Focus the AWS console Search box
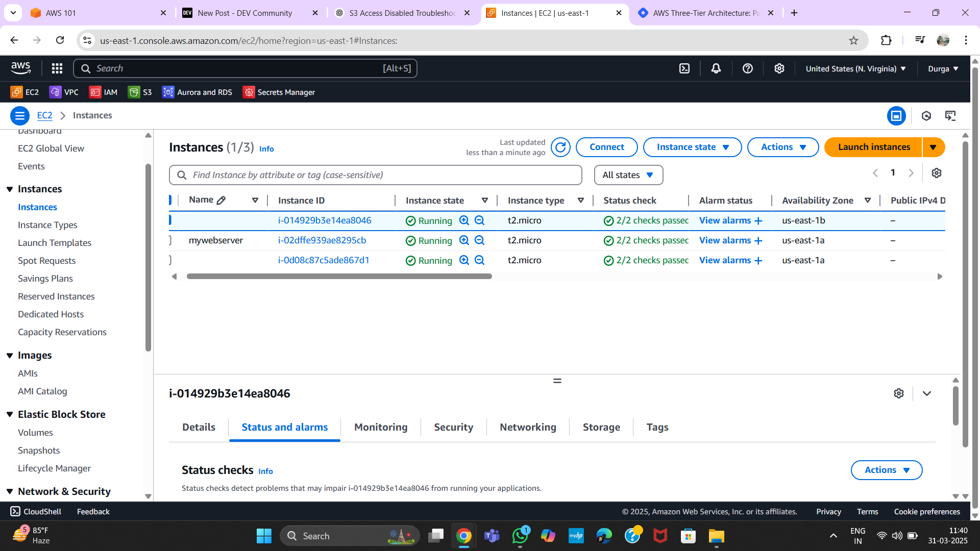The height and width of the screenshot is (551, 980). point(245,68)
